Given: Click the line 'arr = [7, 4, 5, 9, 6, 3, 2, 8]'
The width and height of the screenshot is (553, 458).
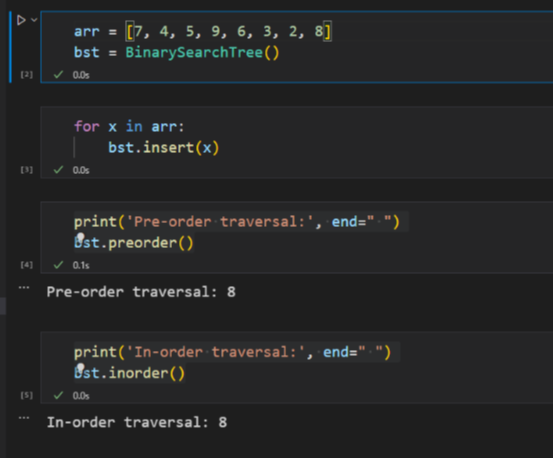Looking at the screenshot, I should pyautogui.click(x=202, y=32).
